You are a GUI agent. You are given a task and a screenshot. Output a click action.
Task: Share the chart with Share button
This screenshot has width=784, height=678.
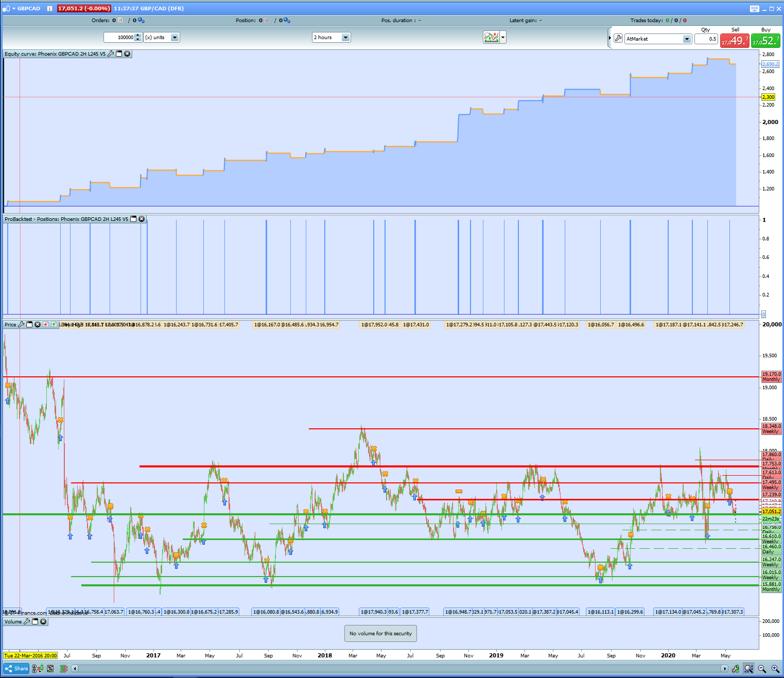16,669
